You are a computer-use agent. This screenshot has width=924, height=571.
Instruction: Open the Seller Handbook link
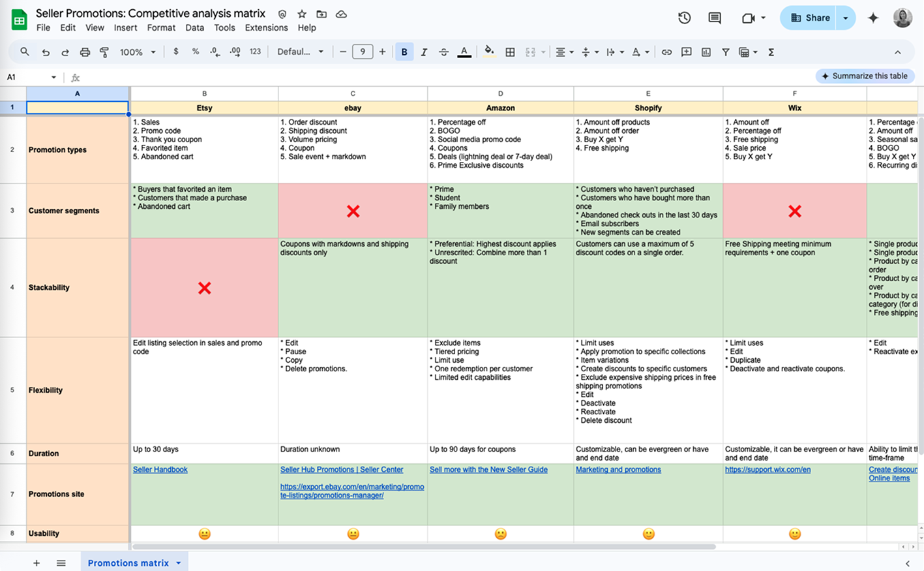(x=160, y=469)
